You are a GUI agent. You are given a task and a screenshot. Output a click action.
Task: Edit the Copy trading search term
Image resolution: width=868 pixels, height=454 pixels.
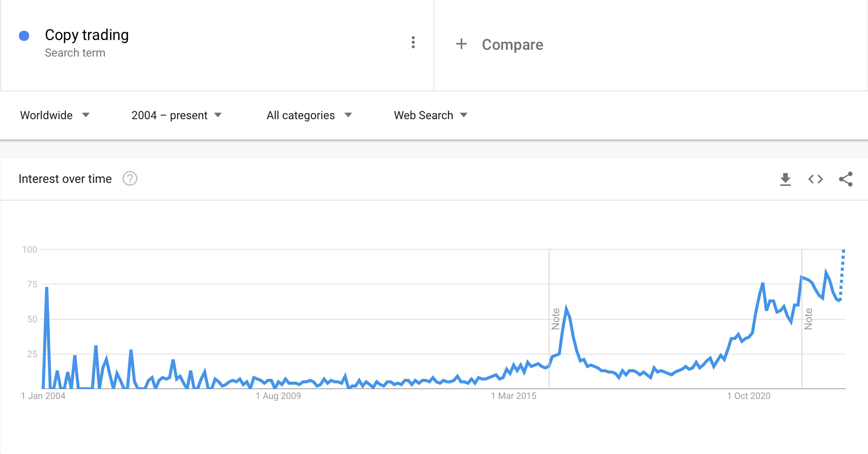[x=87, y=35]
